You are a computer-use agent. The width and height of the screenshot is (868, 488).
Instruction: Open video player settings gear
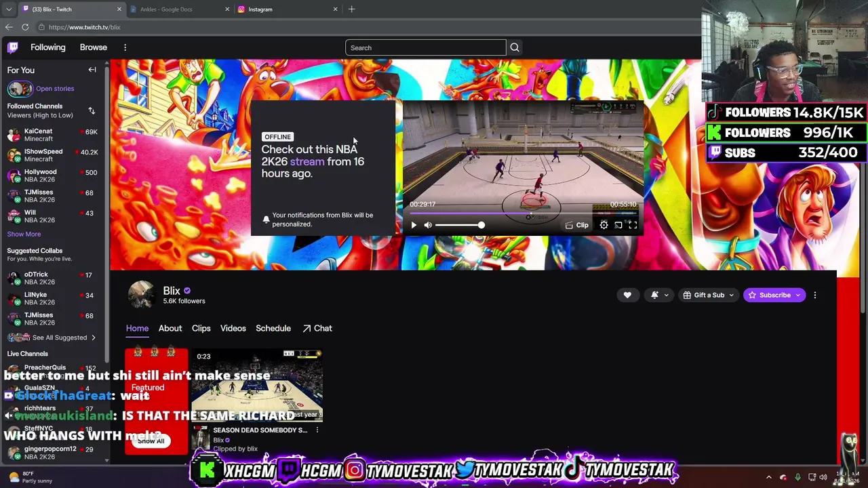point(604,225)
